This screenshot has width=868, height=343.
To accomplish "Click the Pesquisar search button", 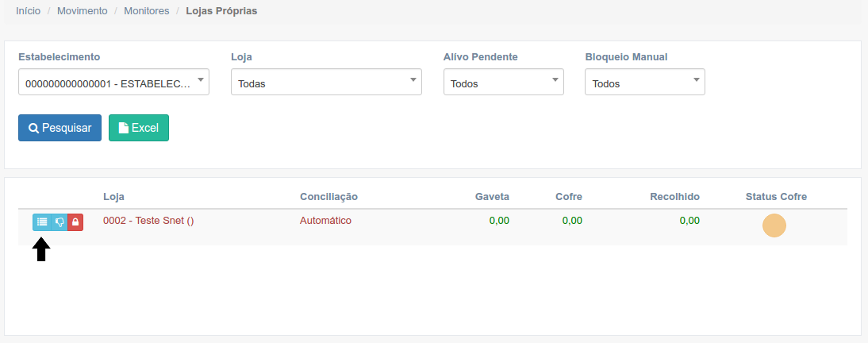I will coord(60,128).
